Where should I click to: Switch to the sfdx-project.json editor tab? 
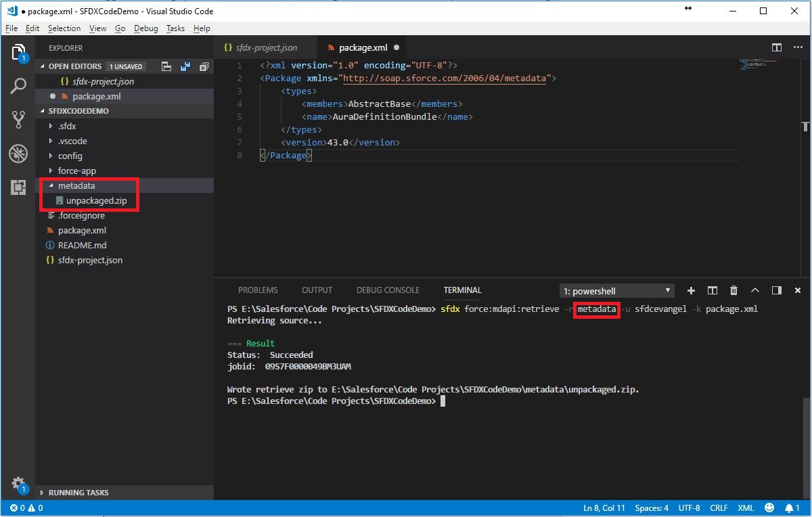point(266,47)
